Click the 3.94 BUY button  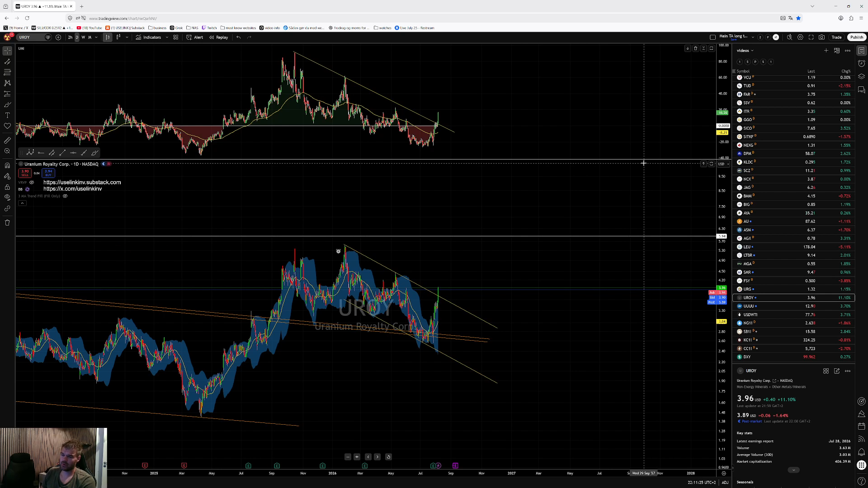click(48, 173)
